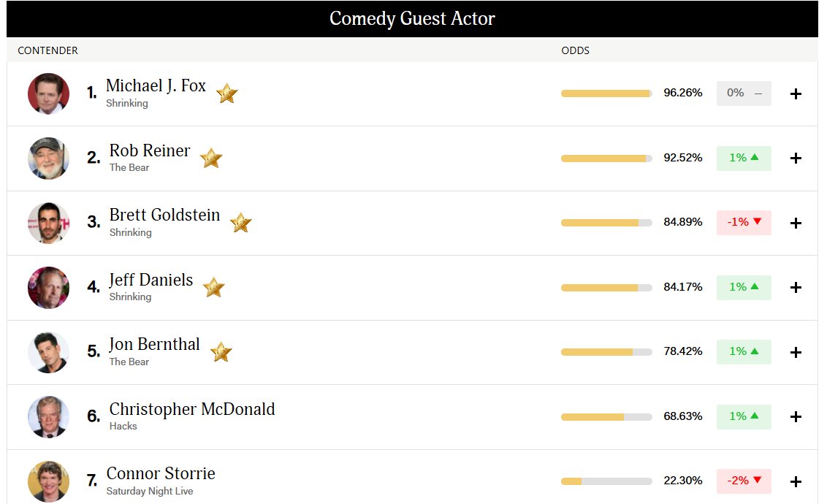Expand Rob Reiner row using plus sign
827x504 pixels.
[796, 159]
